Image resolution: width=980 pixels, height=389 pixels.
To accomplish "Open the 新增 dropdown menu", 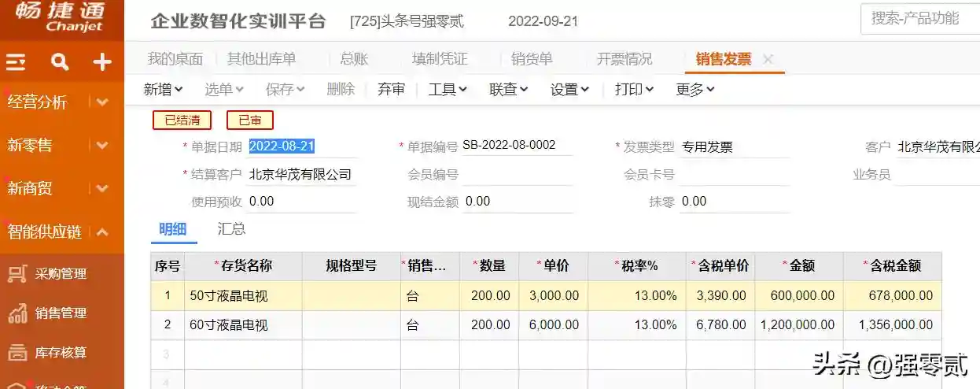I will (x=163, y=90).
